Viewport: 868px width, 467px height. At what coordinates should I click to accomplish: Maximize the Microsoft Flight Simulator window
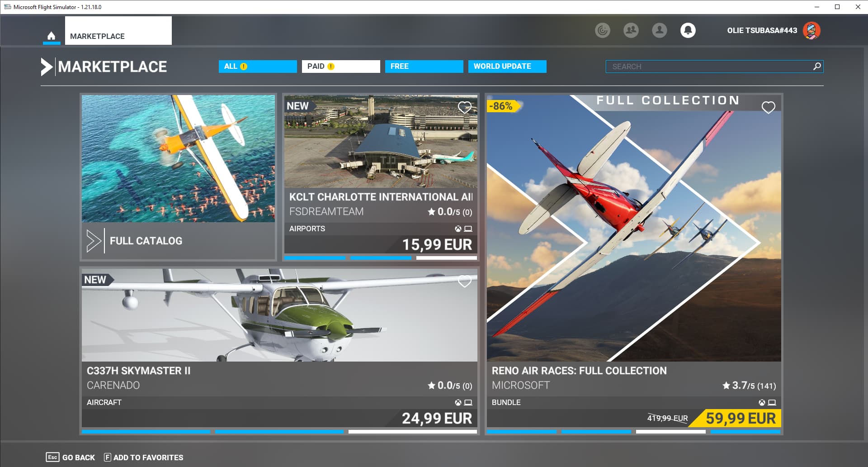click(837, 7)
